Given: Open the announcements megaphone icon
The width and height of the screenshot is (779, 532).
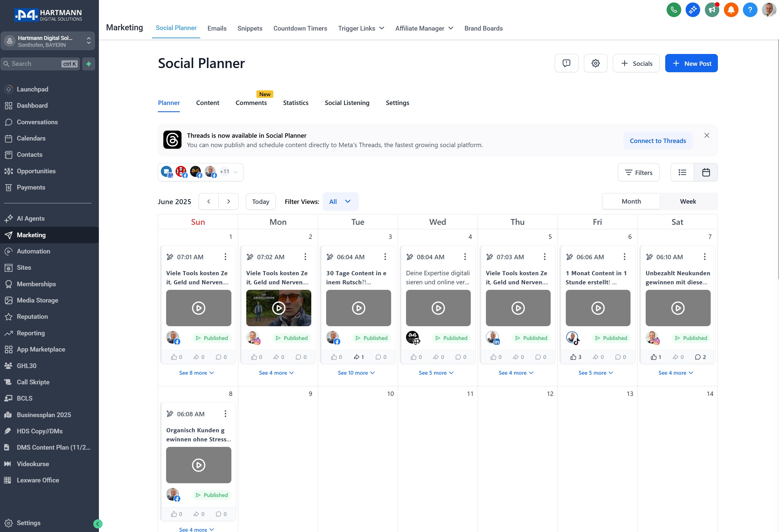Looking at the screenshot, I should click(712, 9).
